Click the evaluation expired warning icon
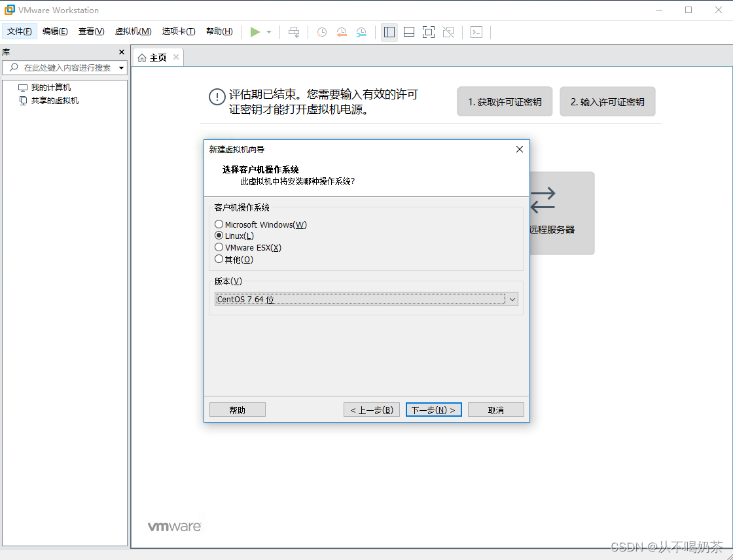 pyautogui.click(x=217, y=97)
